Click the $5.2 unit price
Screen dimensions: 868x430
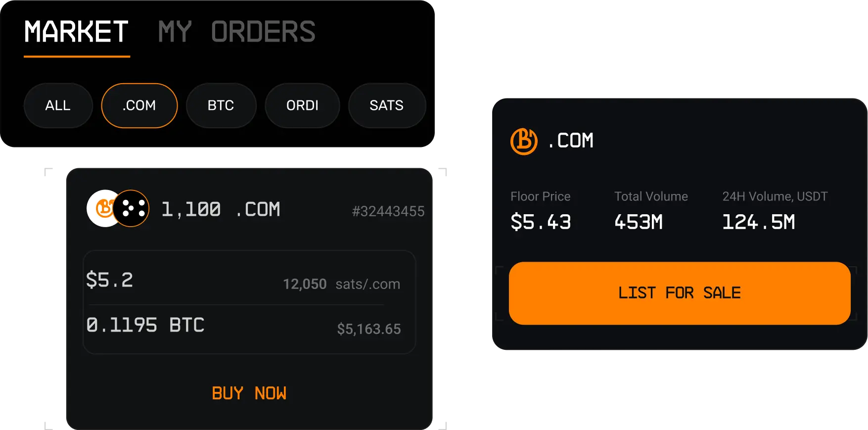pyautogui.click(x=109, y=280)
